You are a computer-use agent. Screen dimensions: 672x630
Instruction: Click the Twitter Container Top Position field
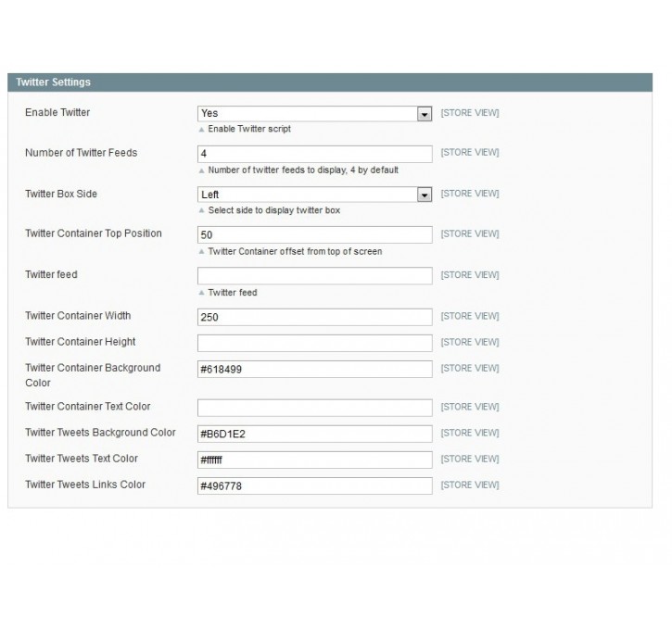click(x=314, y=234)
